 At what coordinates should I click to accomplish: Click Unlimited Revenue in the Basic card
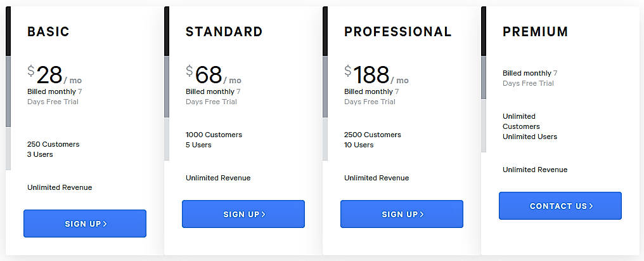60,187
